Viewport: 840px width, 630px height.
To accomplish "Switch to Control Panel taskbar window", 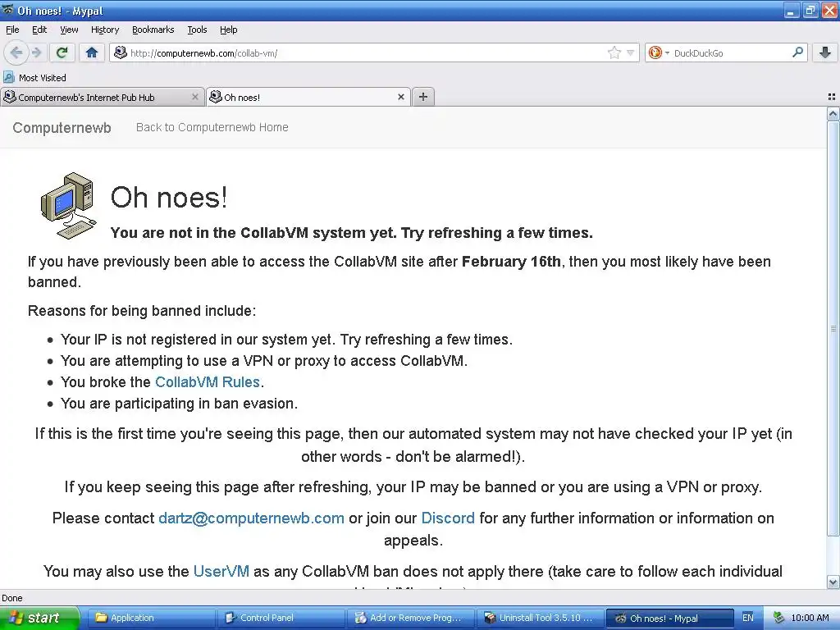I will click(281, 618).
